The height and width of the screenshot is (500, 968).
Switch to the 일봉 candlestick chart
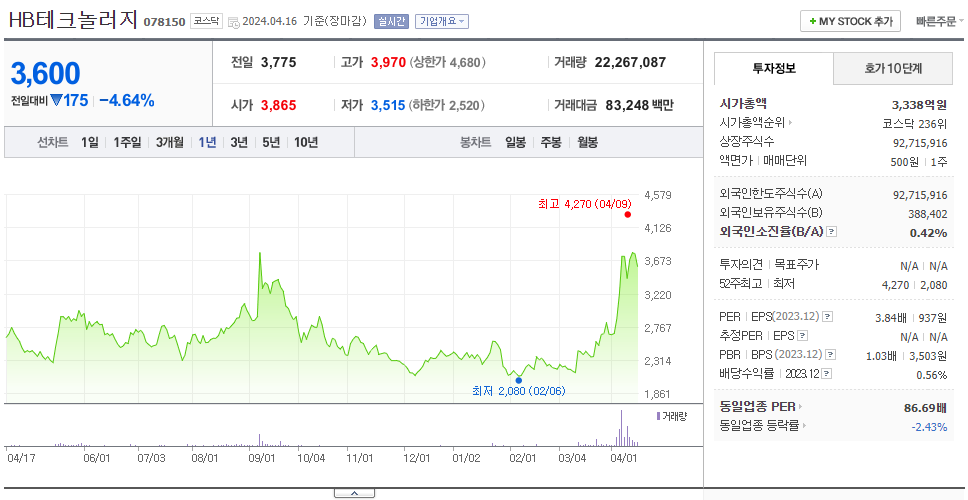pyautogui.click(x=515, y=143)
